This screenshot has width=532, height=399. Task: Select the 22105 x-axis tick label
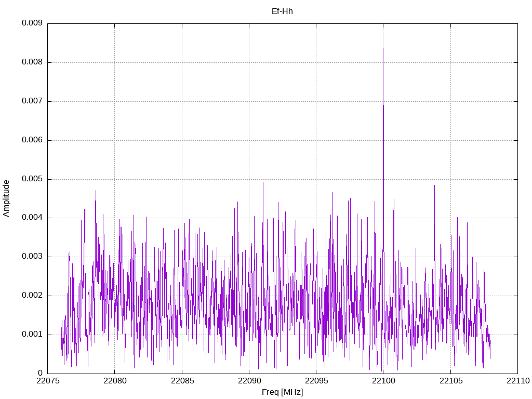click(450, 381)
